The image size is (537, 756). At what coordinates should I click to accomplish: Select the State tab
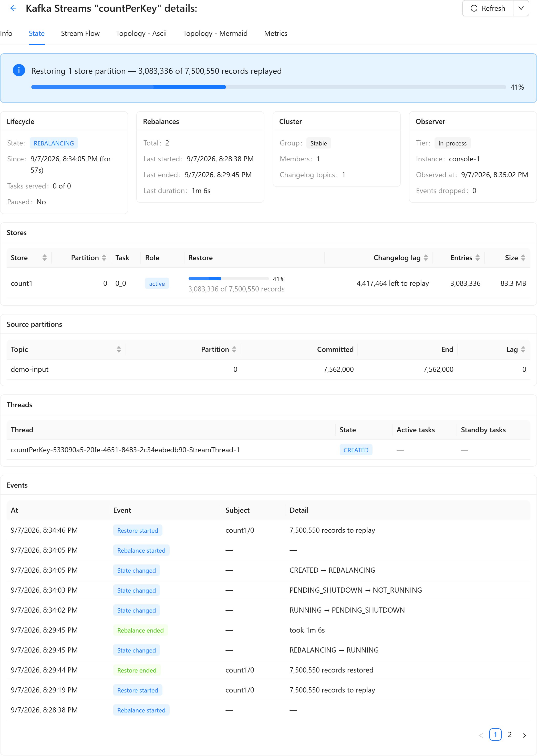[37, 33]
